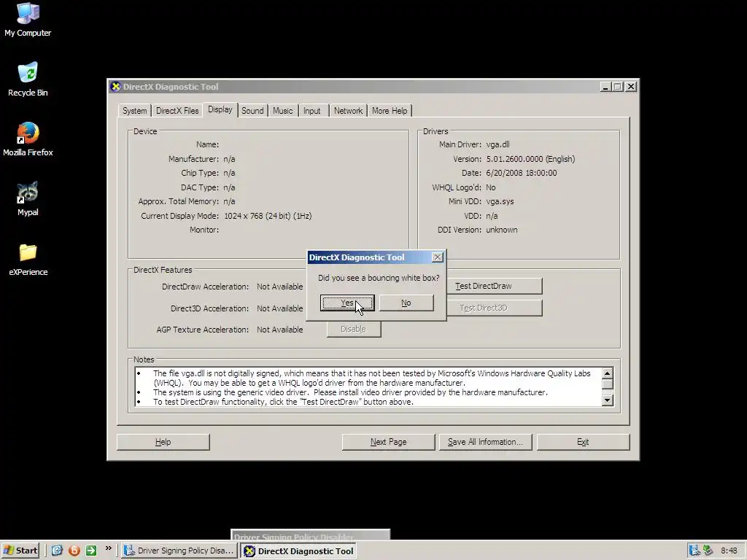Click display mode 1024 x 768 text
The width and height of the screenshot is (747, 560).
click(x=268, y=216)
